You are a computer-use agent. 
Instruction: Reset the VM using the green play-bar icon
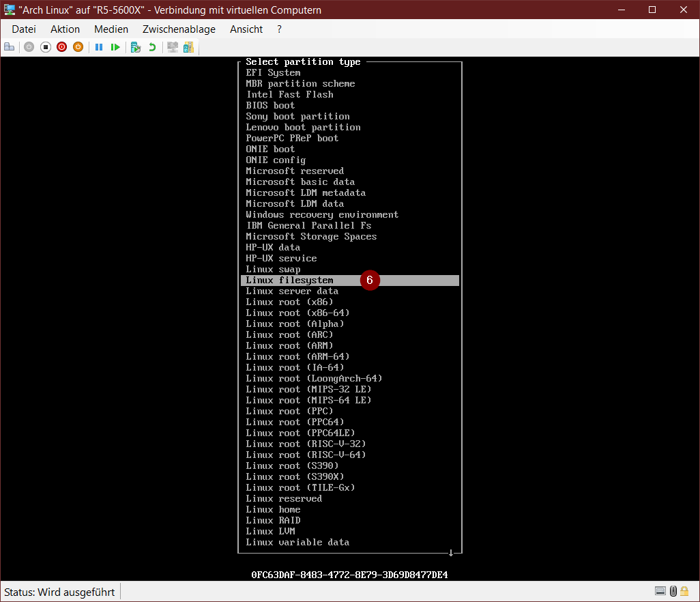click(x=115, y=47)
